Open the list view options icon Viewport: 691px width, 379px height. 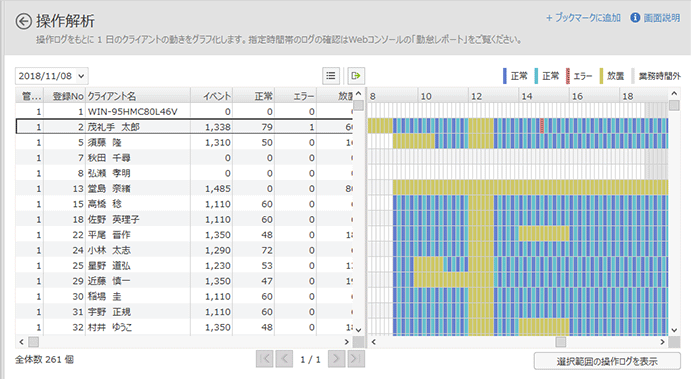tap(331, 76)
